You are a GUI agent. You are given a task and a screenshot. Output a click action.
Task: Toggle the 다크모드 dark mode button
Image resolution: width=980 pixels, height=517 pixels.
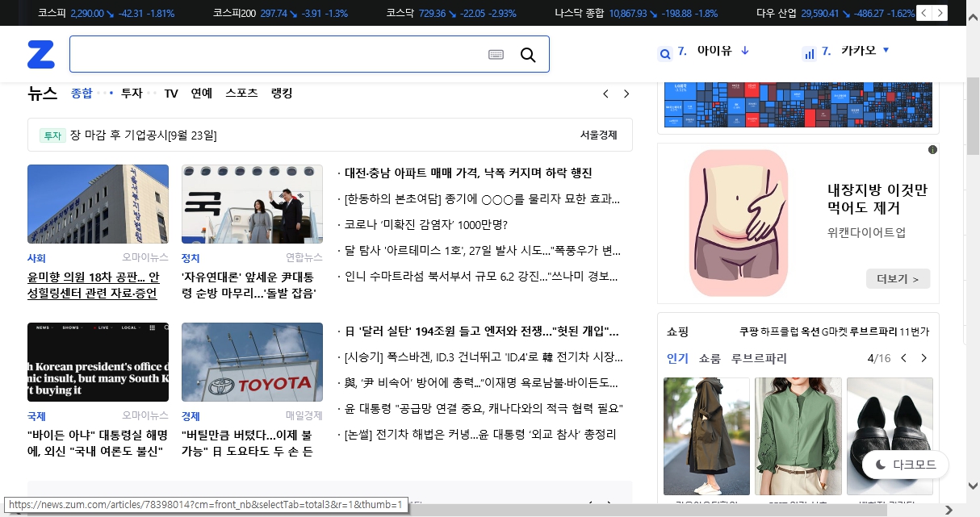coord(906,465)
